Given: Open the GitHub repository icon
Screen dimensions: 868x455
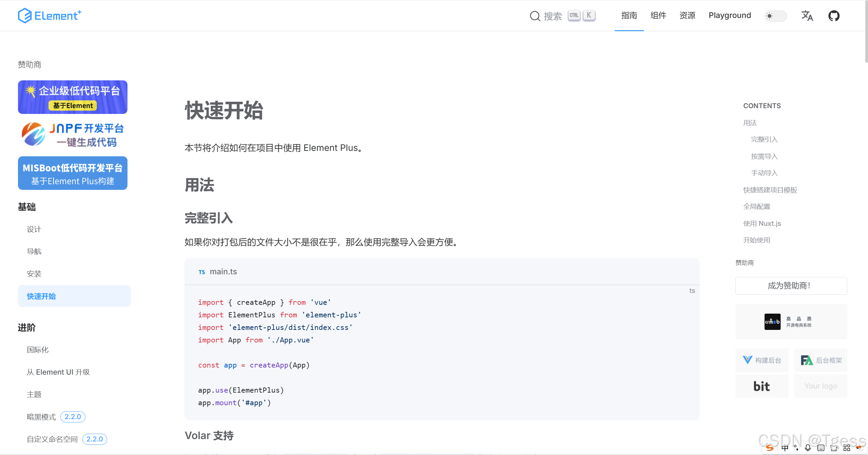Looking at the screenshot, I should pos(834,16).
